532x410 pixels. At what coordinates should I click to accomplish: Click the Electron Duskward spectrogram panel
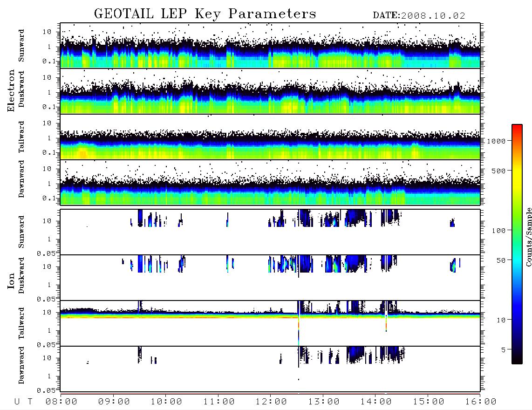[270, 91]
